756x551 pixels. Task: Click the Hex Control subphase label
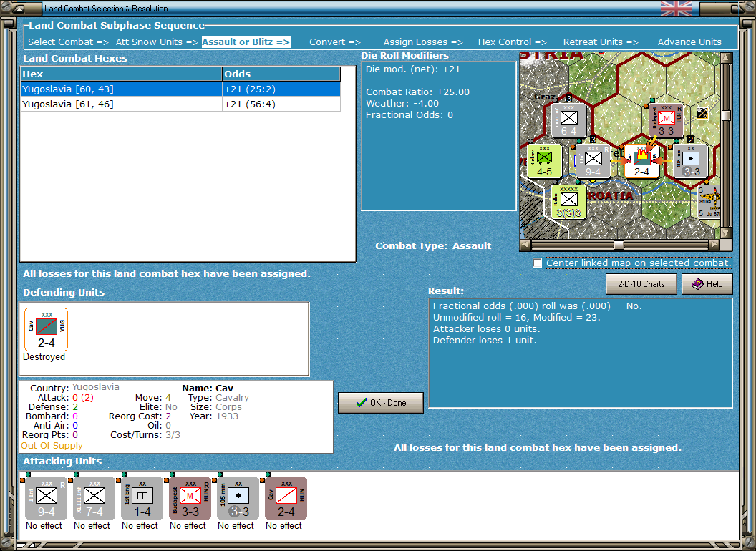(x=512, y=42)
